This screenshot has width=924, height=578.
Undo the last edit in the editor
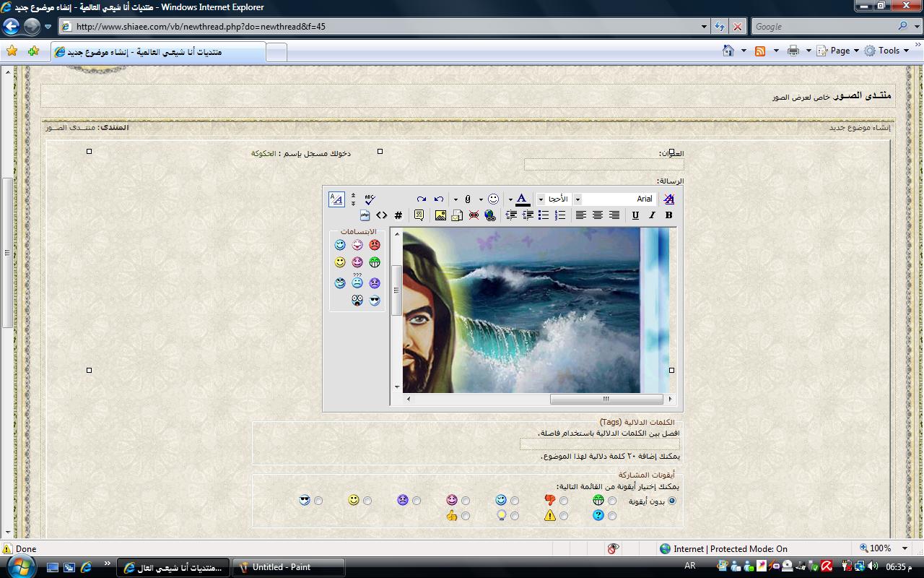(x=439, y=199)
